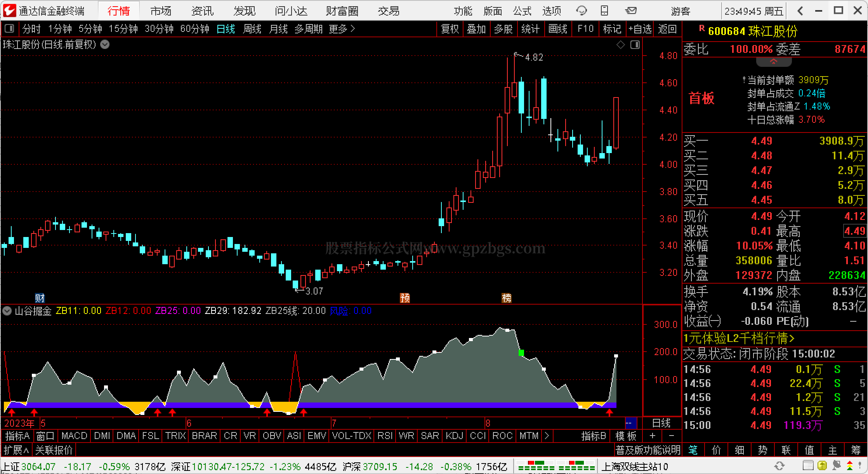Click the satellite dish icon in status bar
Screen dimensions: 868x474
pyautogui.click(x=836, y=465)
